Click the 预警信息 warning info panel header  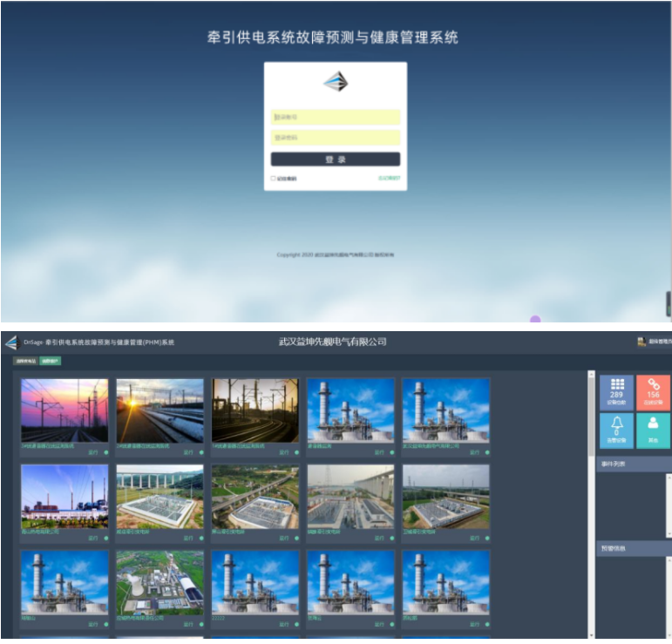coord(632,549)
